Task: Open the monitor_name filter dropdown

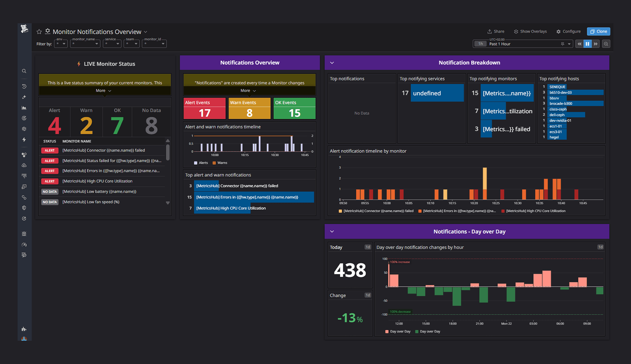Action: click(85, 44)
